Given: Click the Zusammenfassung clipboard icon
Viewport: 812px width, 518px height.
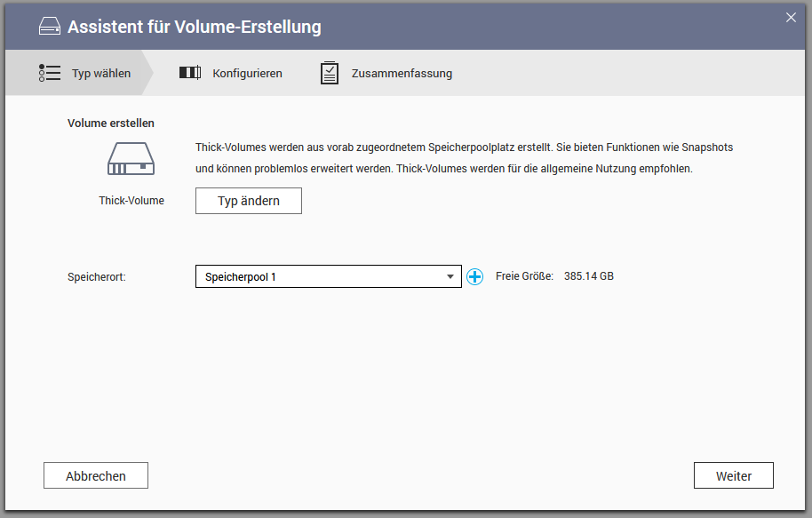Looking at the screenshot, I should [x=330, y=73].
